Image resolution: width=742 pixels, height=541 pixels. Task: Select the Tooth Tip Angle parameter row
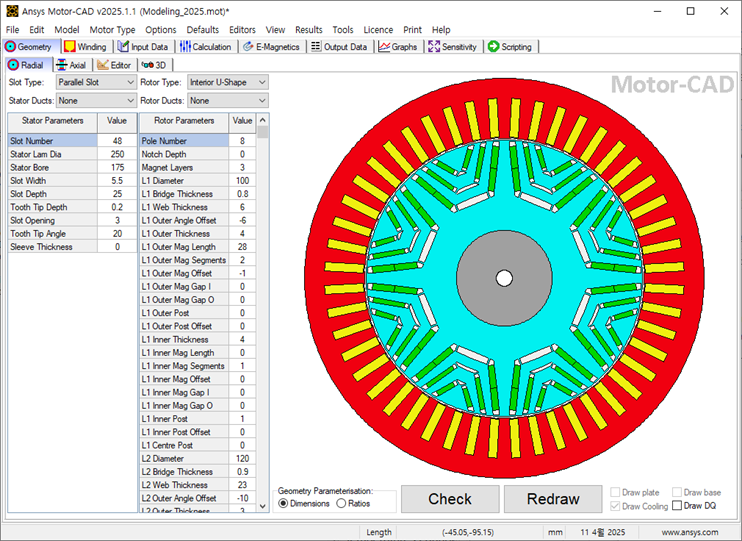tap(72, 233)
